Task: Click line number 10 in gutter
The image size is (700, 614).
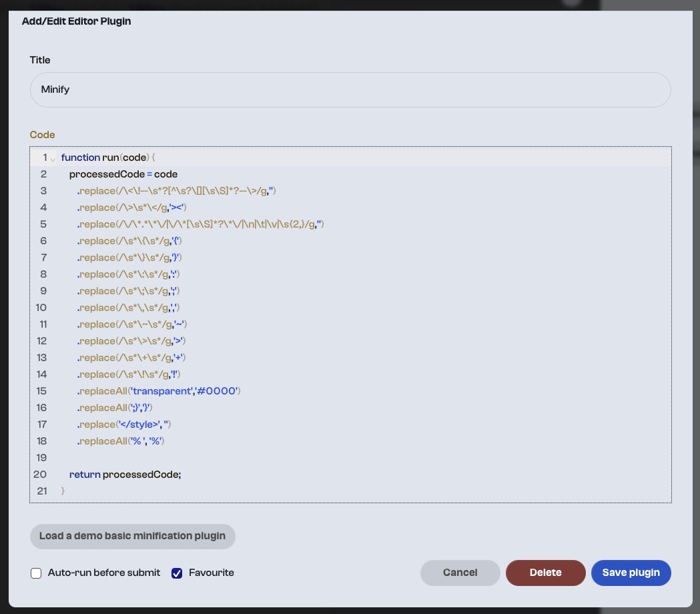Action: tap(41, 308)
